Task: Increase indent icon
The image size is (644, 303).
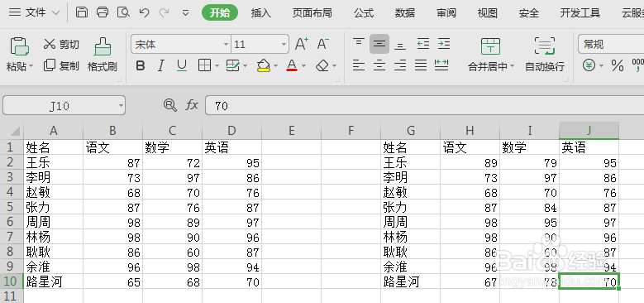Action: 444,44
